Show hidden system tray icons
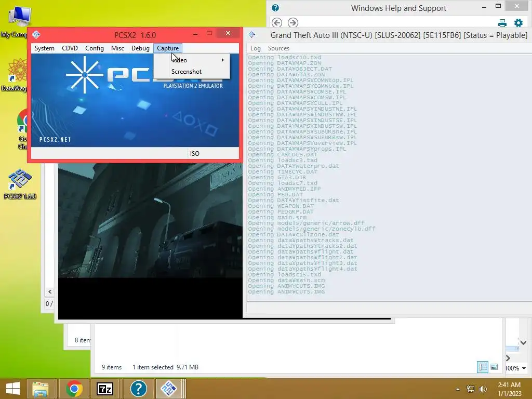532x399 pixels. [458, 389]
